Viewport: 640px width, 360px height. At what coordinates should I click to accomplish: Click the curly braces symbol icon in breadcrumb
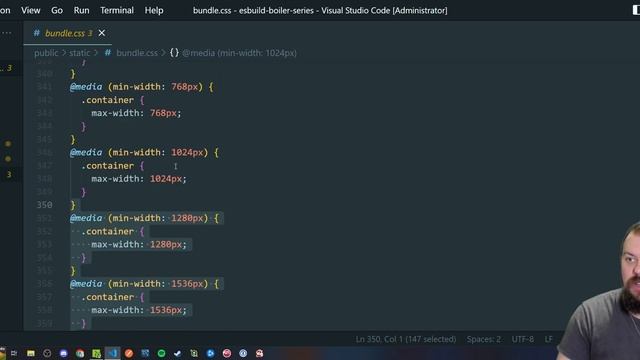coord(174,53)
